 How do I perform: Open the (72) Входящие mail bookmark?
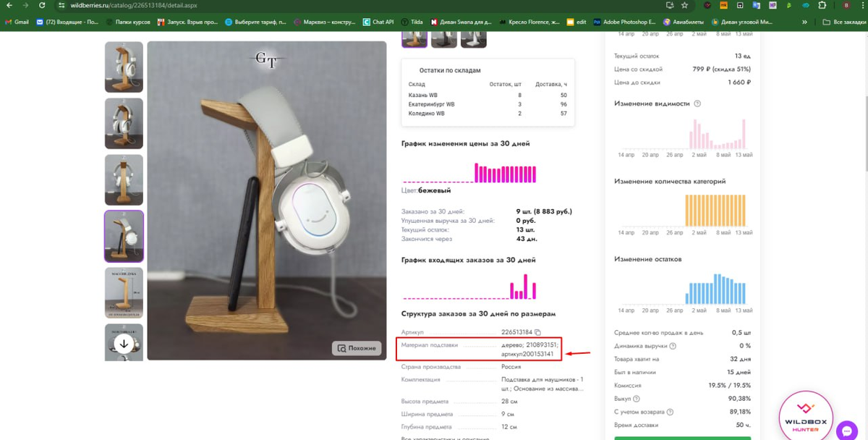coord(67,22)
